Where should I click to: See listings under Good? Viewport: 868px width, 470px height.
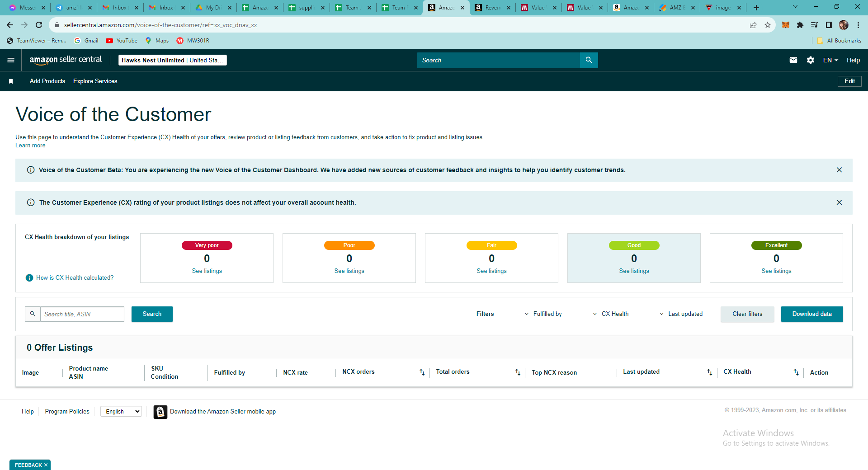click(x=634, y=271)
